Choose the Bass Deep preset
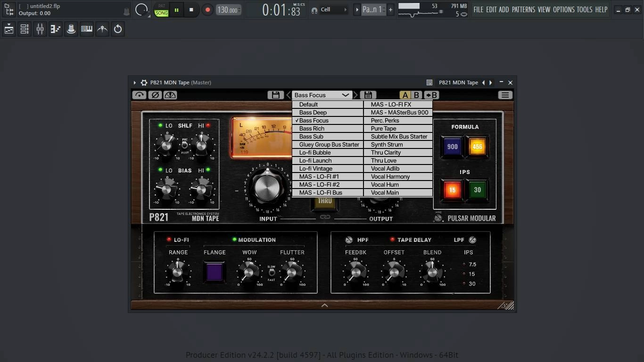This screenshot has width=644, height=362. 328,113
